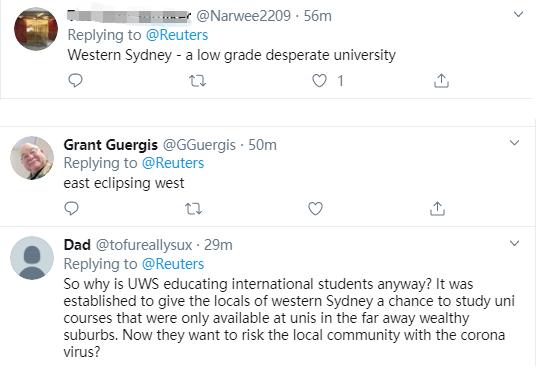The width and height of the screenshot is (537, 372).
Task: Retweet the 'east eclipsing west' tweet
Action: coord(193,209)
